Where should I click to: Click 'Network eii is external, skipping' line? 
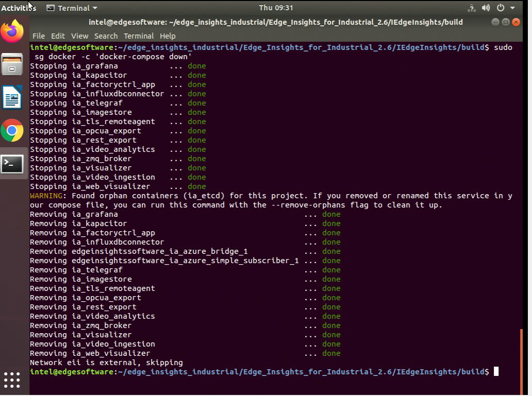(x=106, y=363)
